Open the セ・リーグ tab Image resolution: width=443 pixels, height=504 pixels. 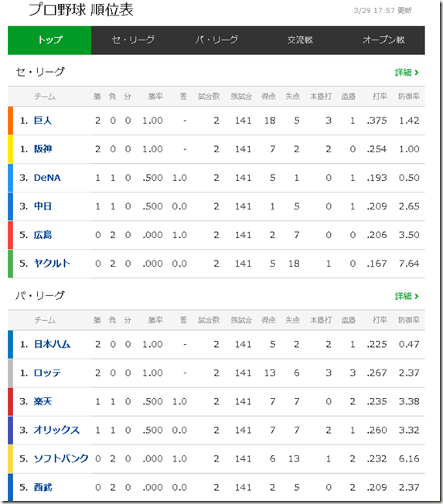(133, 40)
